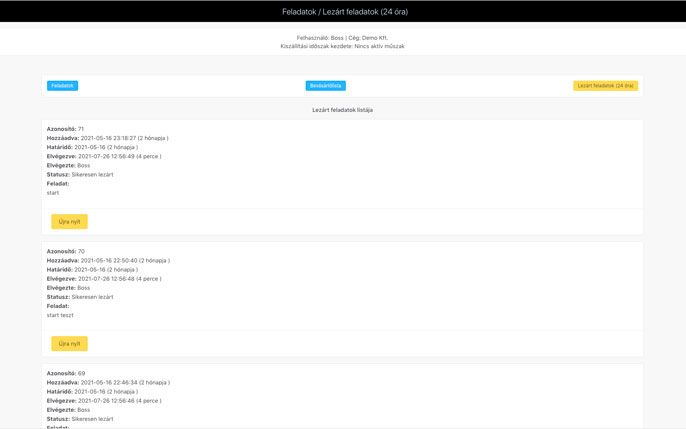Click the task text "start teszt"
This screenshot has height=429, width=686.
[x=60, y=315]
